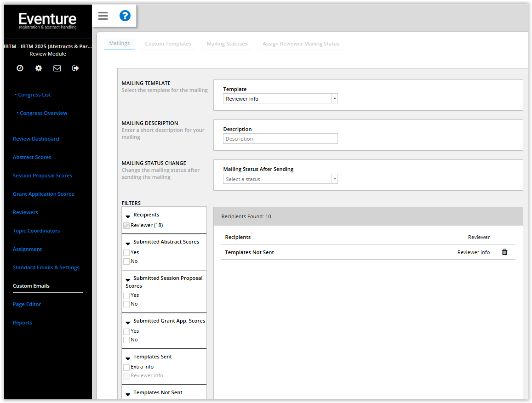The image size is (532, 403).
Task: Open the Template dropdown
Action: point(280,99)
